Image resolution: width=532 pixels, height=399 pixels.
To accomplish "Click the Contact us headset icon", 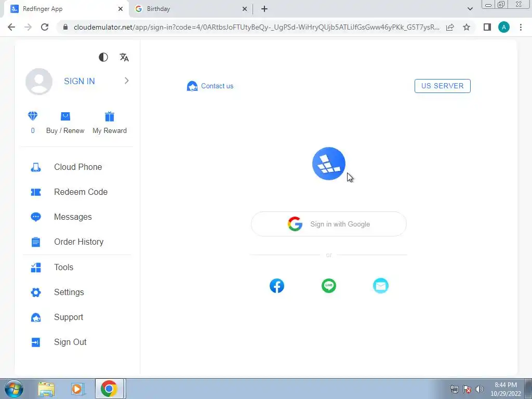I will point(192,86).
